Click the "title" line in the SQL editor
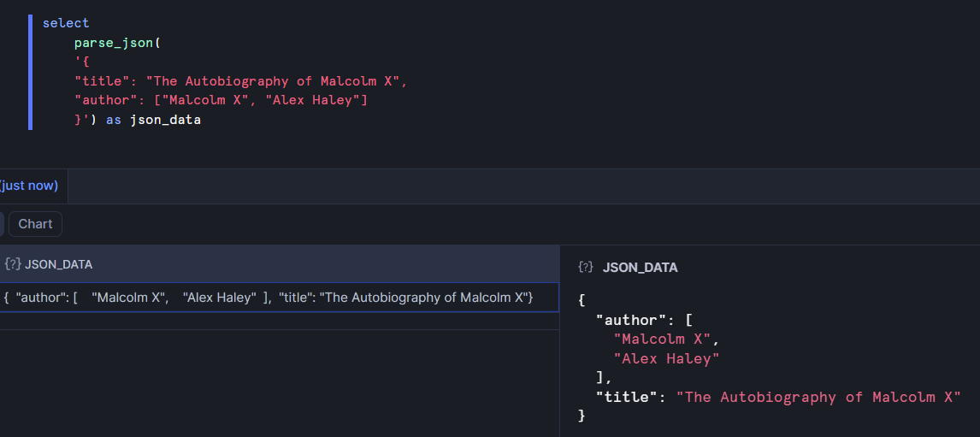Screen dimensions: 980x437 239,81
